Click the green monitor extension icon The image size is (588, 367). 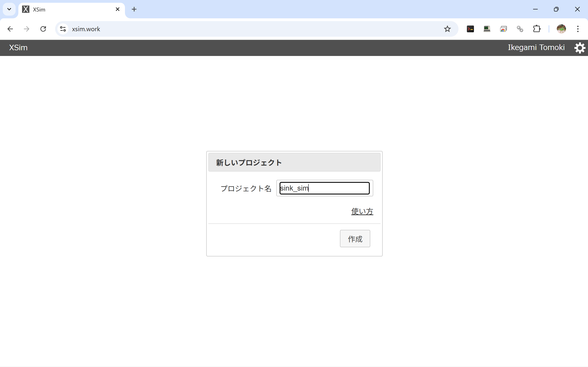[x=487, y=29]
